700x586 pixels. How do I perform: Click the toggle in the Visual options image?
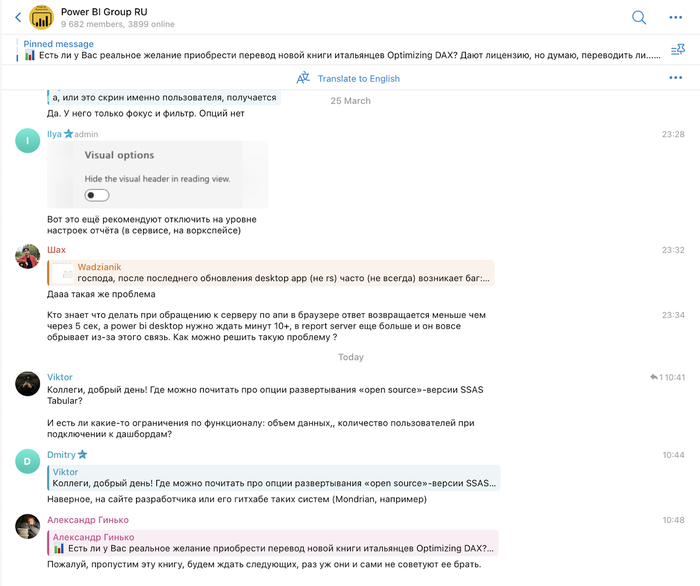[x=97, y=194]
